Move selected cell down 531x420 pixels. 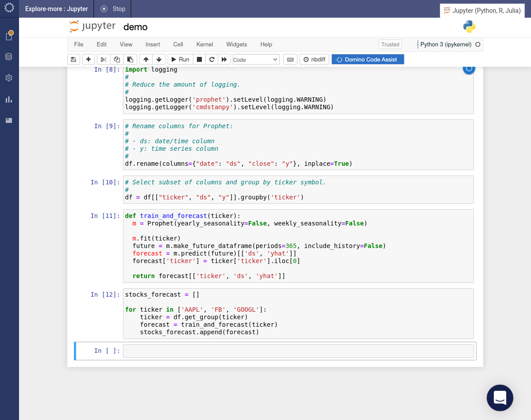tap(159, 59)
